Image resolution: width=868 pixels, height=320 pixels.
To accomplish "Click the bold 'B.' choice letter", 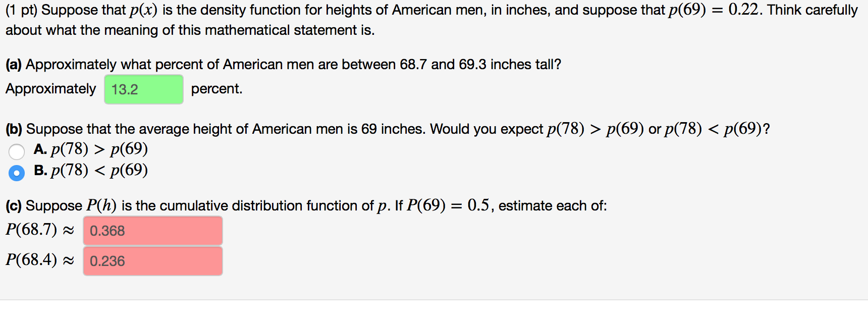I will coord(40,170).
